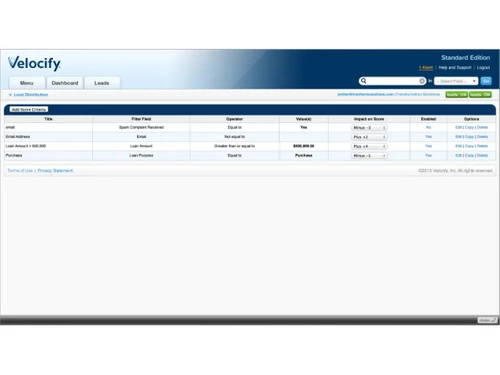Edit the Loan Amount criteria
The height and width of the screenshot is (375, 500).
459,146
